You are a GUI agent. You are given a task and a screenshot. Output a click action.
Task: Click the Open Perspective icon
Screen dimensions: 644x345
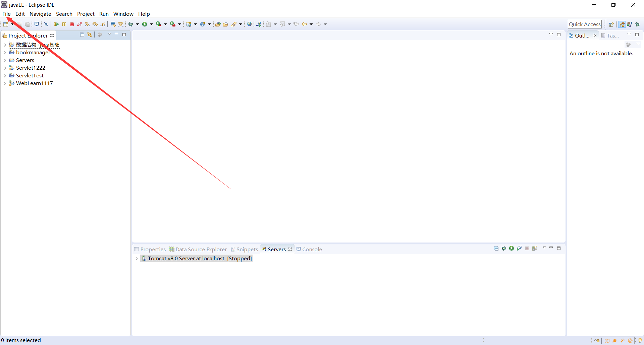[611, 24]
